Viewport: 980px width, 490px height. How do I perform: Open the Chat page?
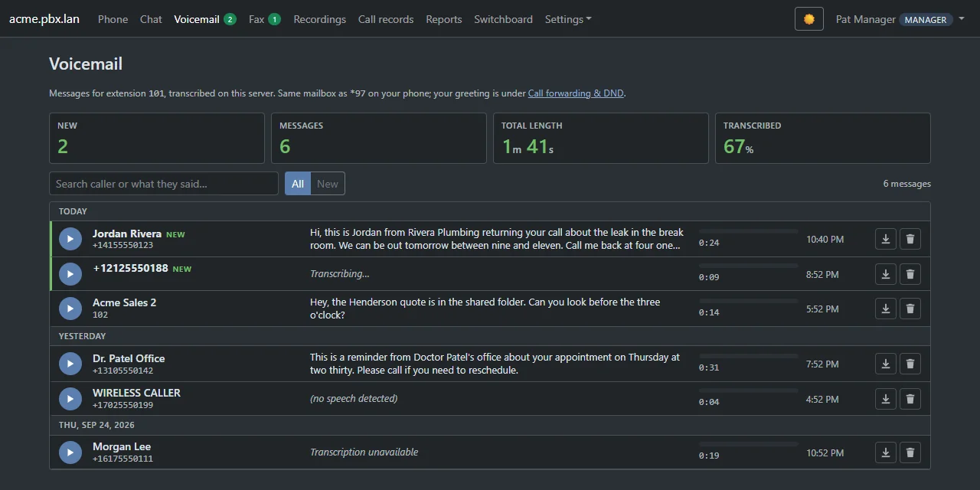point(151,19)
